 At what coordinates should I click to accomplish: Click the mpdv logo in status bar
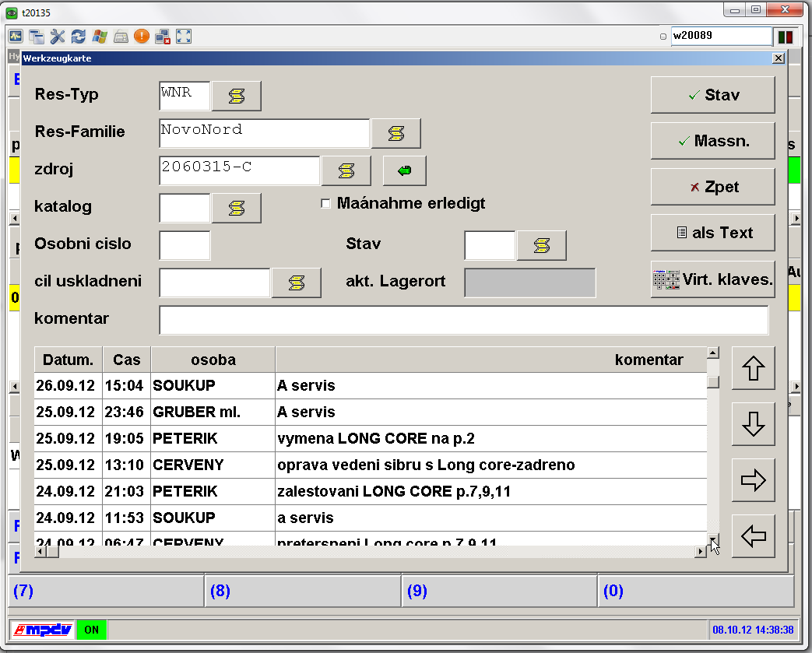click(43, 630)
